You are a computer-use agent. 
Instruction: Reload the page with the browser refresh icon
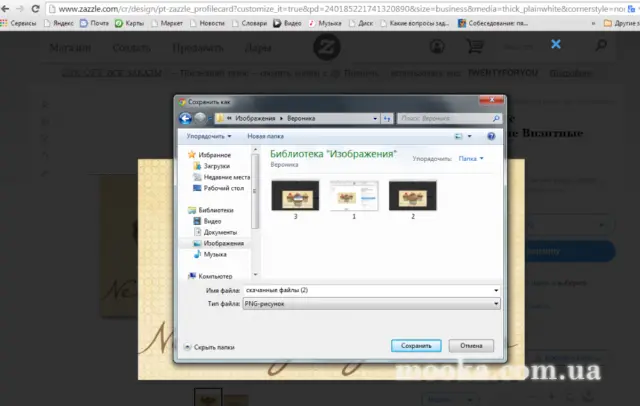pyautogui.click(x=36, y=8)
